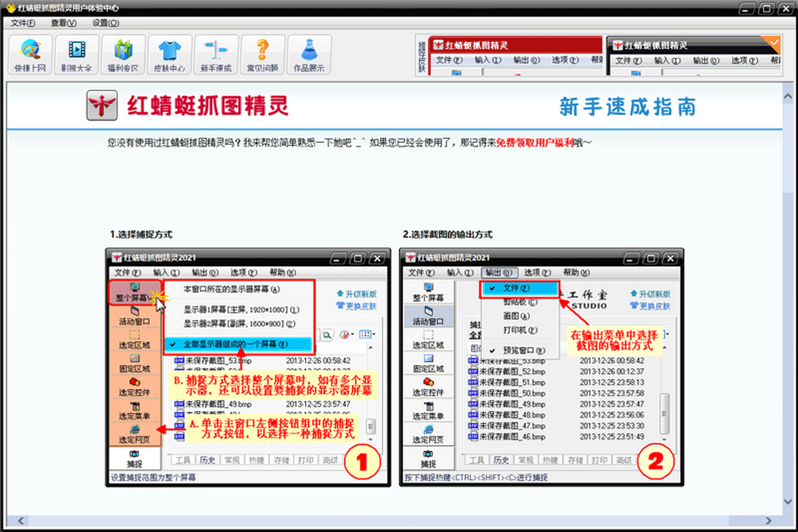Expand the 设置(O) menu

pyautogui.click(x=106, y=23)
